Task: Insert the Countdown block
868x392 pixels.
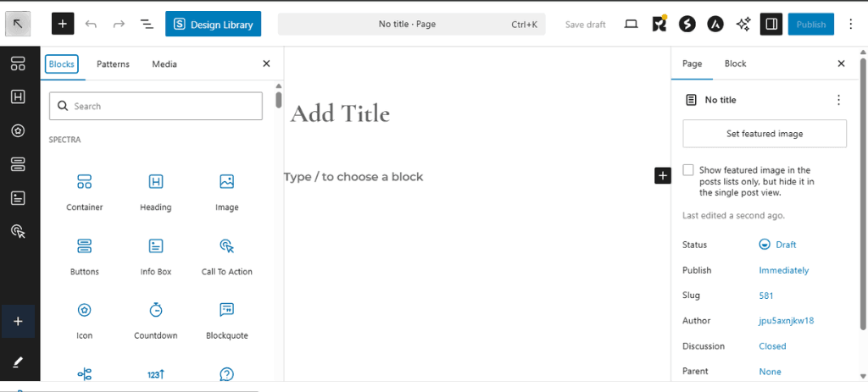Action: click(x=156, y=321)
